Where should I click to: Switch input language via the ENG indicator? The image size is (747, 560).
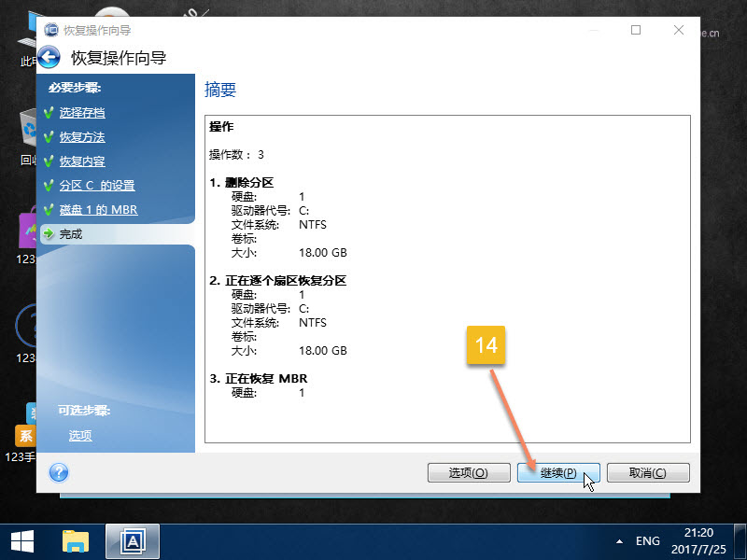648,539
